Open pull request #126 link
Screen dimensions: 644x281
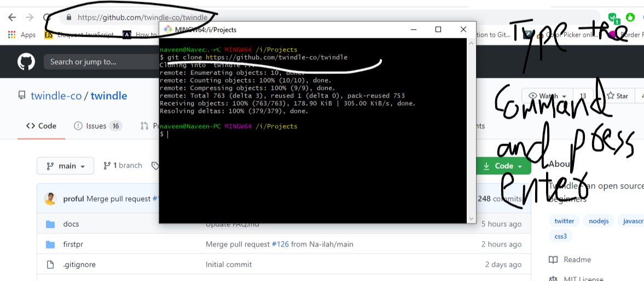click(281, 244)
